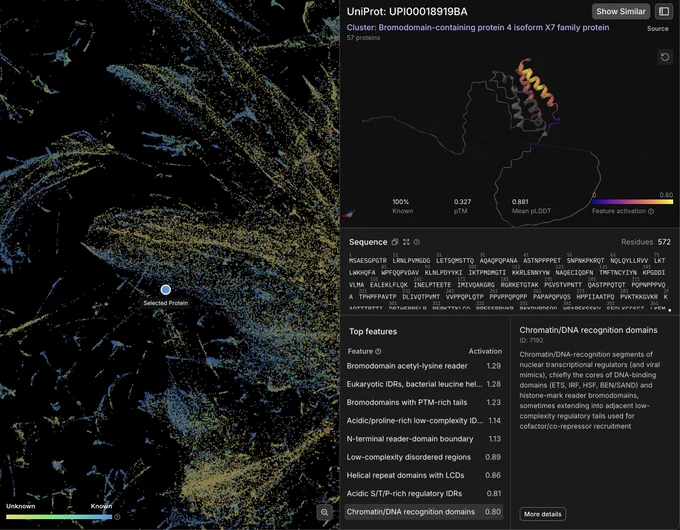Select Low-complexity disordered regions feature
The height and width of the screenshot is (530, 680).
point(424,457)
